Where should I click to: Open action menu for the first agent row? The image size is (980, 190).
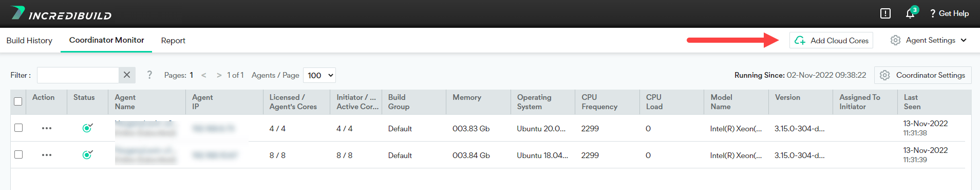click(47, 128)
